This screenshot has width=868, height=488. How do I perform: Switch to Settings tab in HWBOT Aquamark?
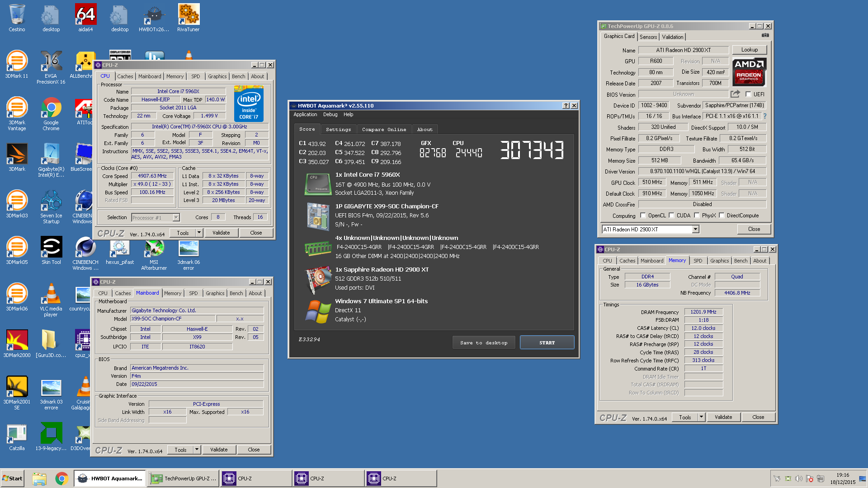(338, 129)
